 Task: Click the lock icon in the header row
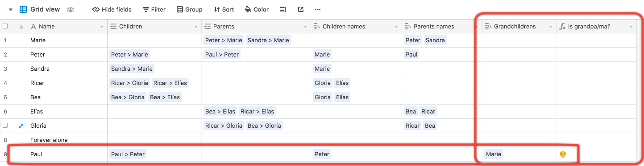(x=21, y=27)
